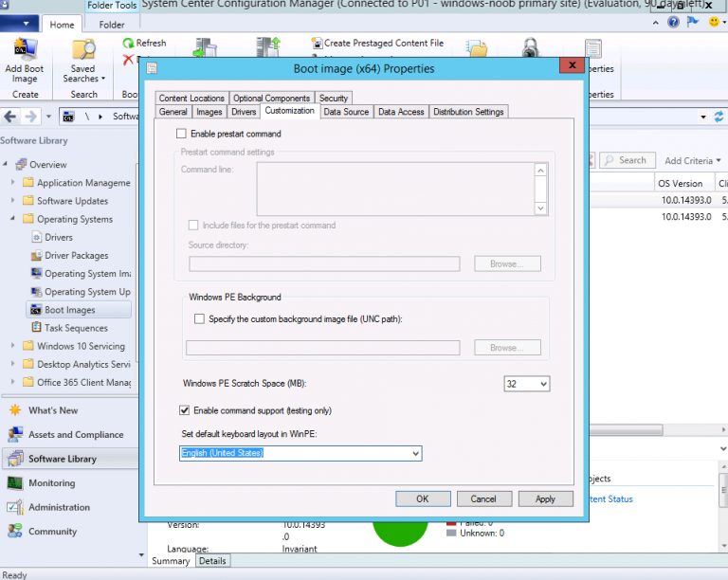Open Windows PE Scratch Space dropdown

coord(542,384)
